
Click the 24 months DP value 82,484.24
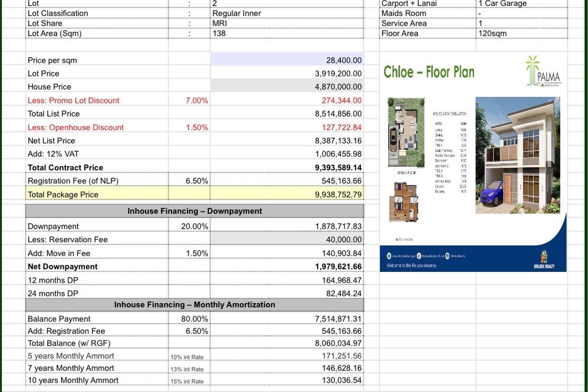point(344,293)
